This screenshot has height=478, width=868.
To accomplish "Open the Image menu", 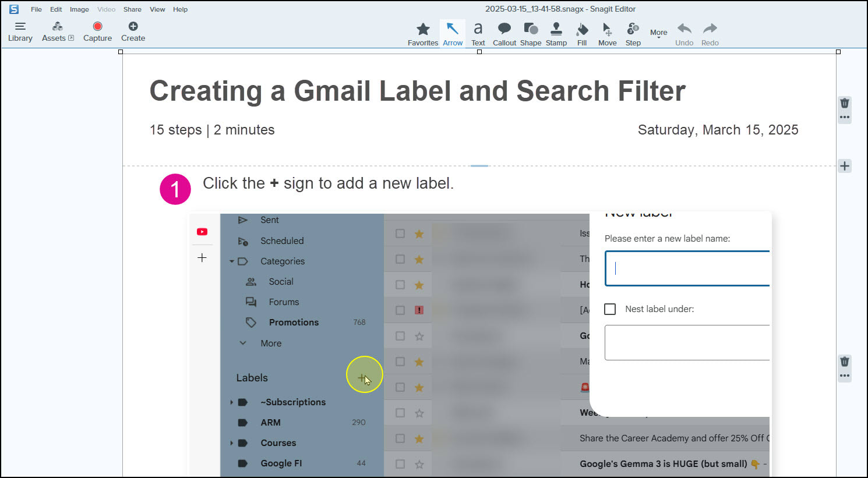I will [x=79, y=9].
